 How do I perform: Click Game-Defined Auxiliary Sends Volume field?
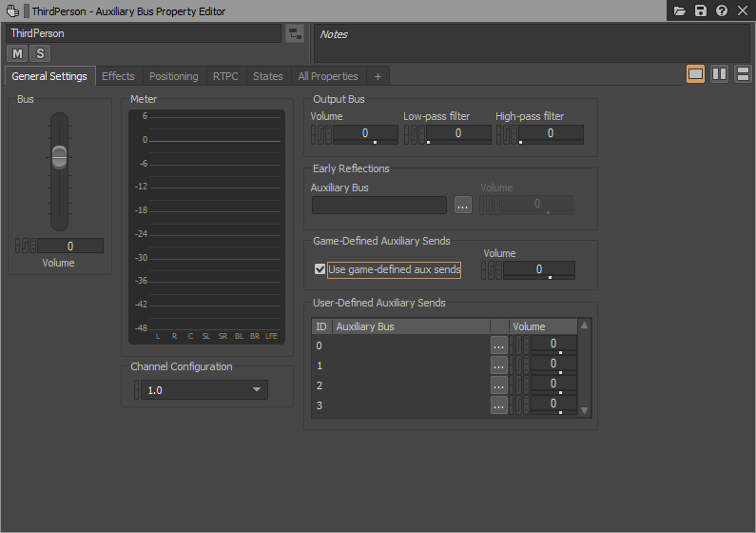tap(539, 270)
